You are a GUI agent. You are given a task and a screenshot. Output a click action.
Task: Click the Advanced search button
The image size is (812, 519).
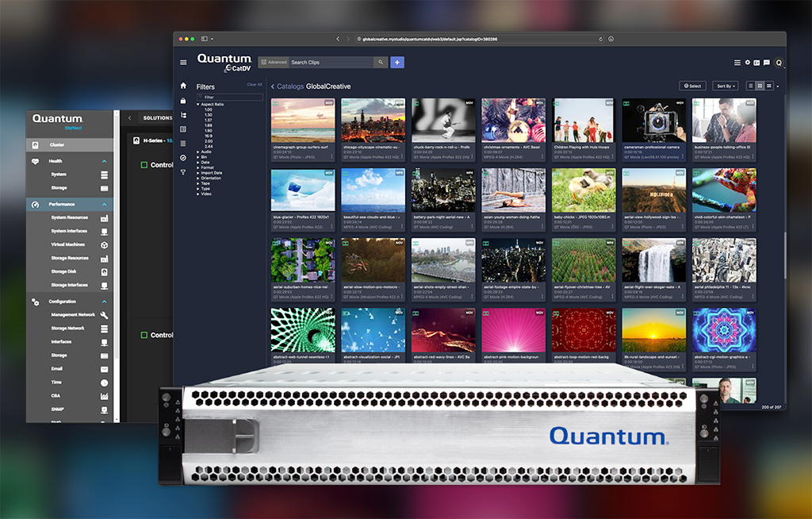click(x=274, y=62)
